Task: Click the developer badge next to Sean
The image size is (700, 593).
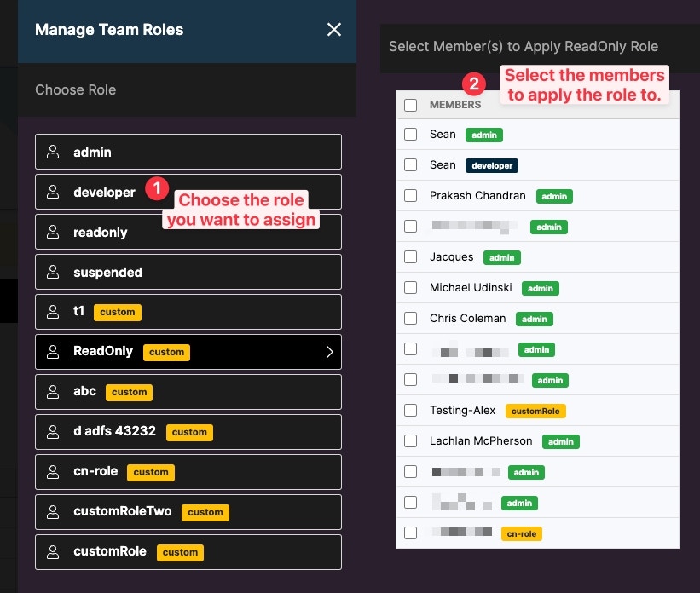Action: tap(492, 165)
